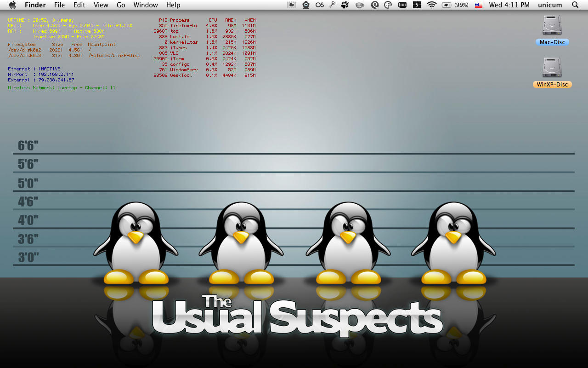This screenshot has width=588, height=368.
Task: Open the Last.fm 'as' status menu
Action: click(319, 5)
